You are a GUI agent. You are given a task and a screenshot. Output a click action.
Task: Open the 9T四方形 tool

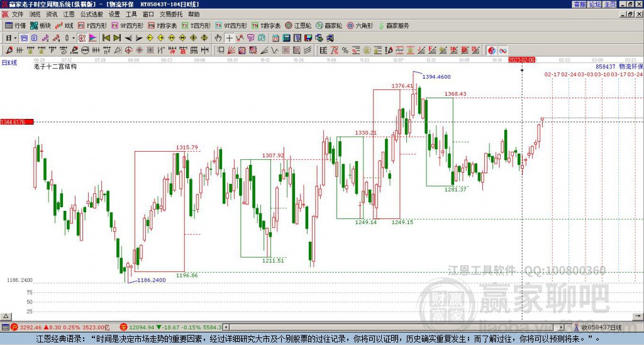[x=231, y=25]
